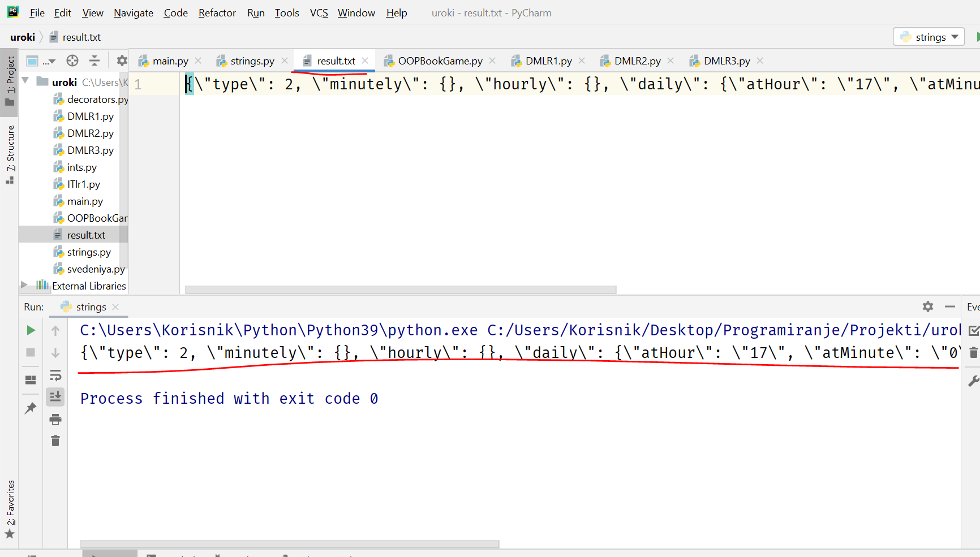The height and width of the screenshot is (557, 980).
Task: Restore layout icon in Run panel
Action: tap(31, 380)
